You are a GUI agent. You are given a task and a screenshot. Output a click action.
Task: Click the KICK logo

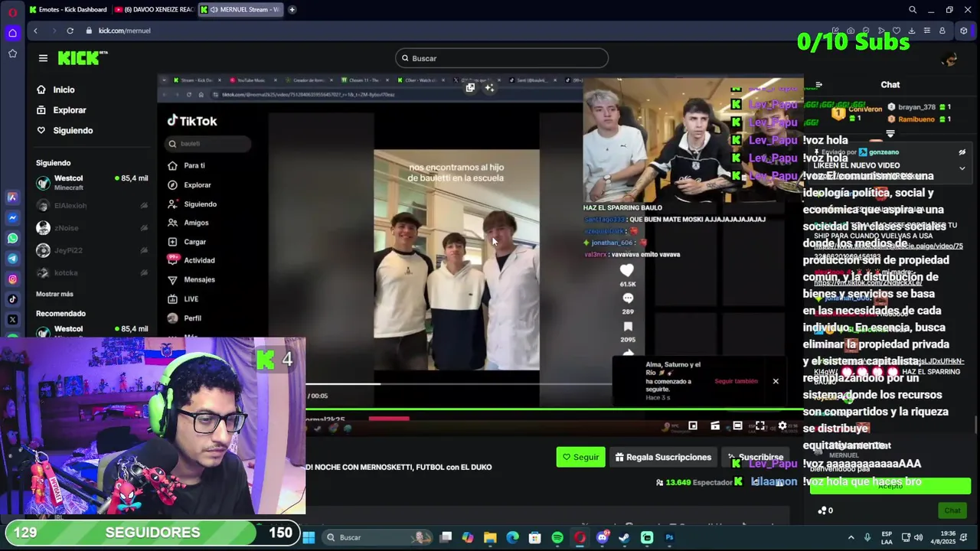pyautogui.click(x=83, y=58)
